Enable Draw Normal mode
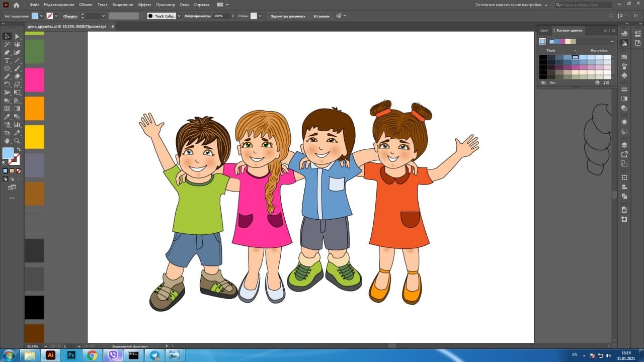This screenshot has height=362, width=644. pos(5,178)
